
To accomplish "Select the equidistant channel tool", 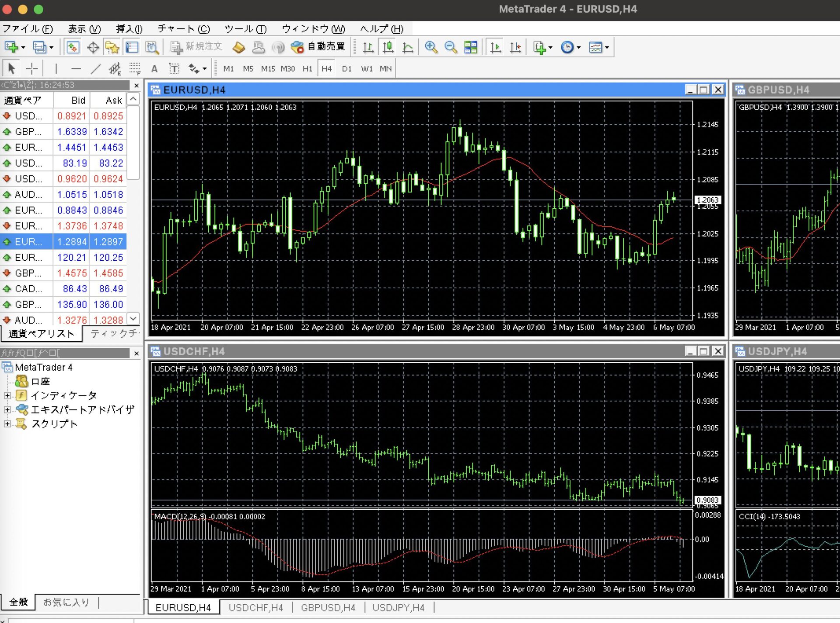I will tap(115, 69).
